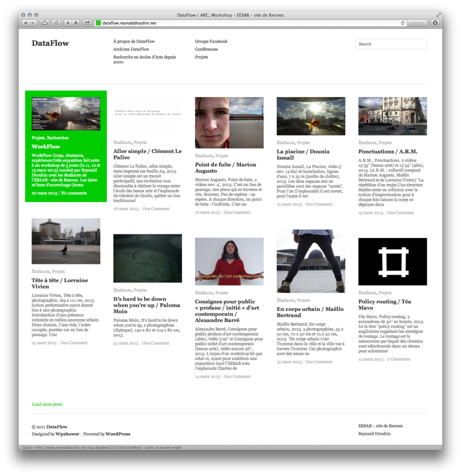Increase text size with large A button
This screenshot has width=461, height=476.
75,23
